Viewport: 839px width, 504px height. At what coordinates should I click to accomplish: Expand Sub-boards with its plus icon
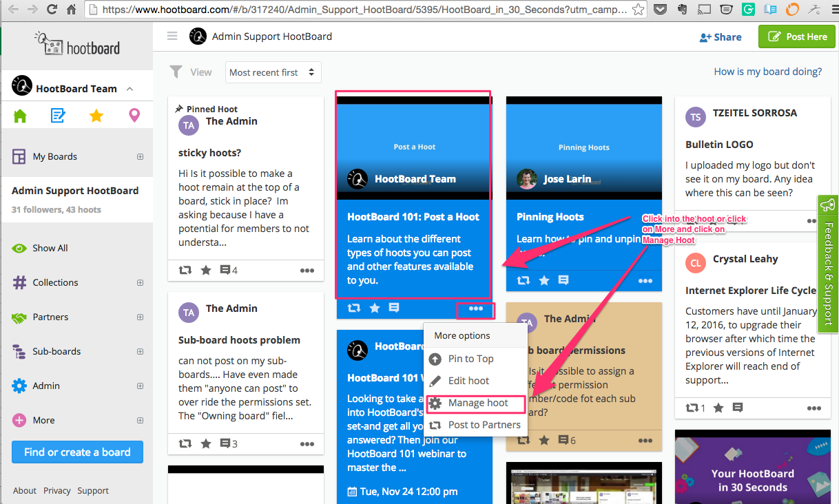click(x=140, y=351)
